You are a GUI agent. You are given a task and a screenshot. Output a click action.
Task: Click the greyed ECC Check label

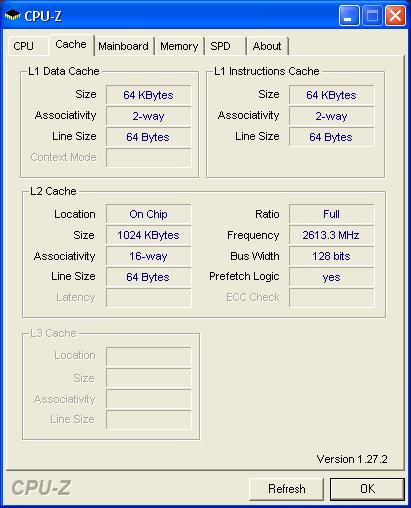(x=253, y=297)
